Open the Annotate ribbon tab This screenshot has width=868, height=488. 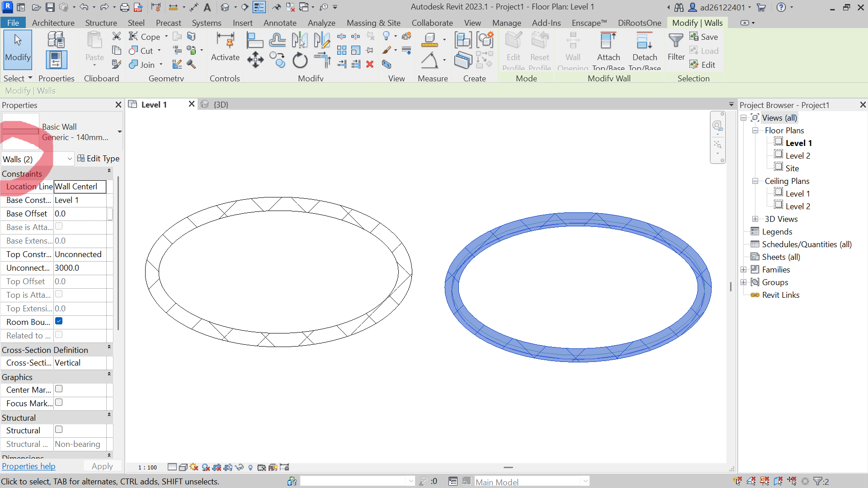click(279, 23)
